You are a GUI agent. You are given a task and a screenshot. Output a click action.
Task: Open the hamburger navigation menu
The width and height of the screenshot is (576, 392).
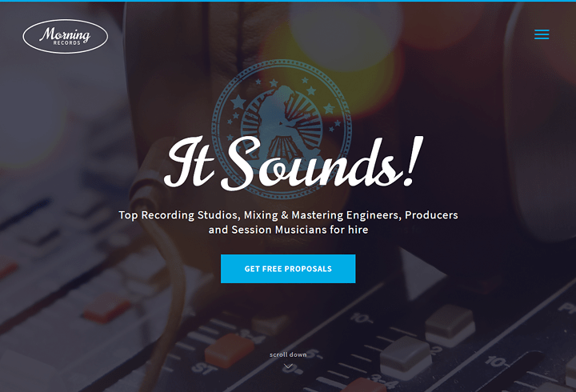click(x=542, y=34)
